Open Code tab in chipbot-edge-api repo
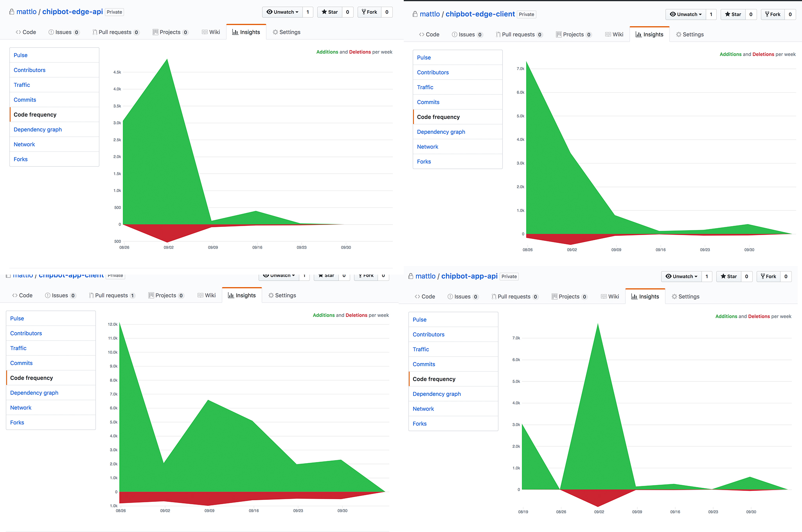This screenshot has width=802, height=532. 26,32
